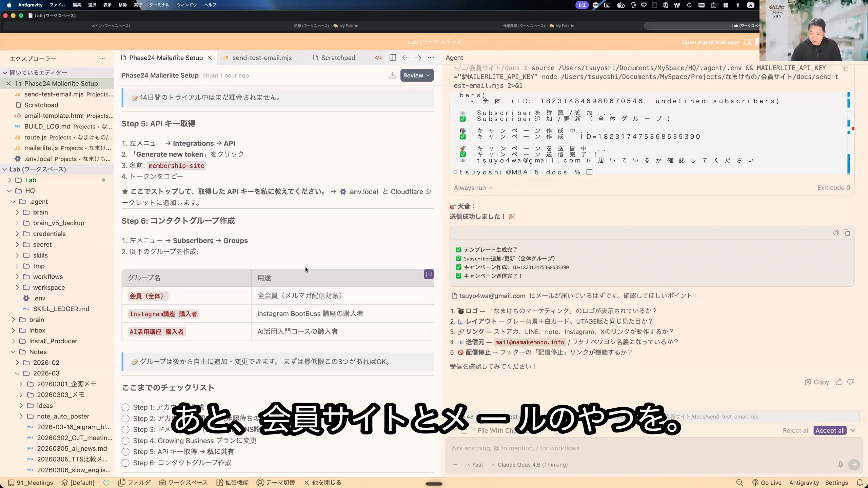The width and height of the screenshot is (868, 488).
Task: Click Antigravity - Settings in status bar
Action: click(x=818, y=483)
